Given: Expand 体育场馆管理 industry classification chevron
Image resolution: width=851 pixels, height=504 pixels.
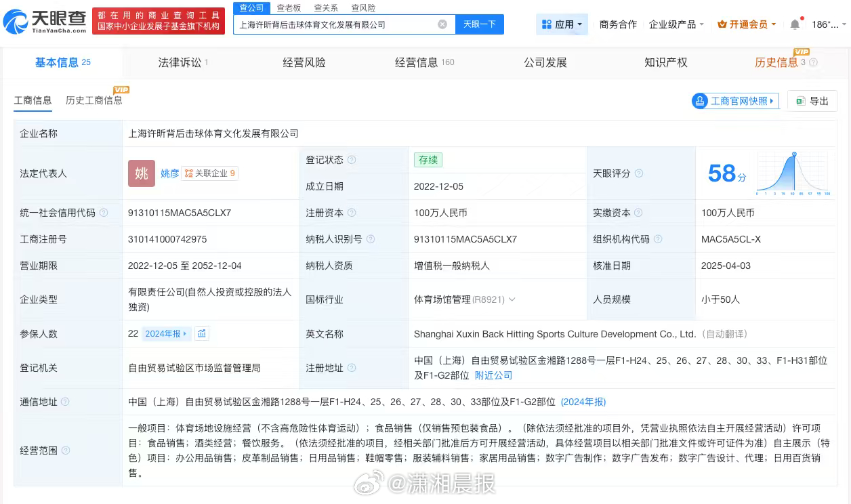Looking at the screenshot, I should (512, 299).
